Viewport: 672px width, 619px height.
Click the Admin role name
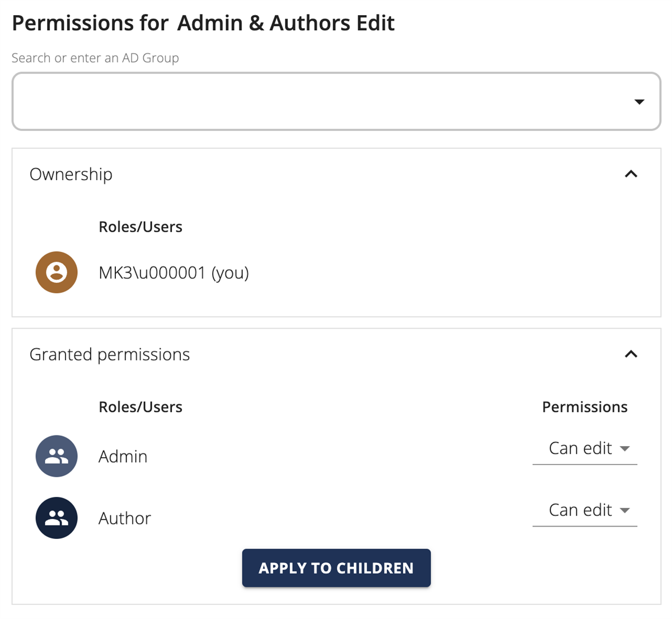(x=123, y=457)
